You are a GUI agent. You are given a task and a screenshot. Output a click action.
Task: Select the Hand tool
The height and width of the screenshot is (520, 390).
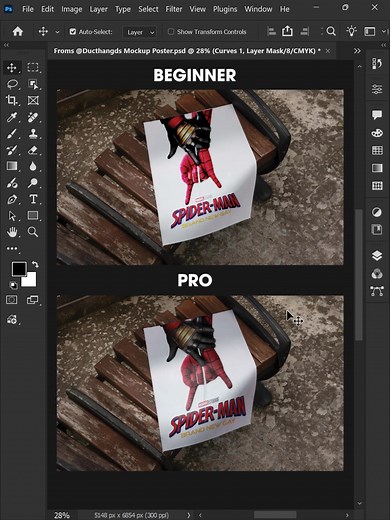(12, 232)
